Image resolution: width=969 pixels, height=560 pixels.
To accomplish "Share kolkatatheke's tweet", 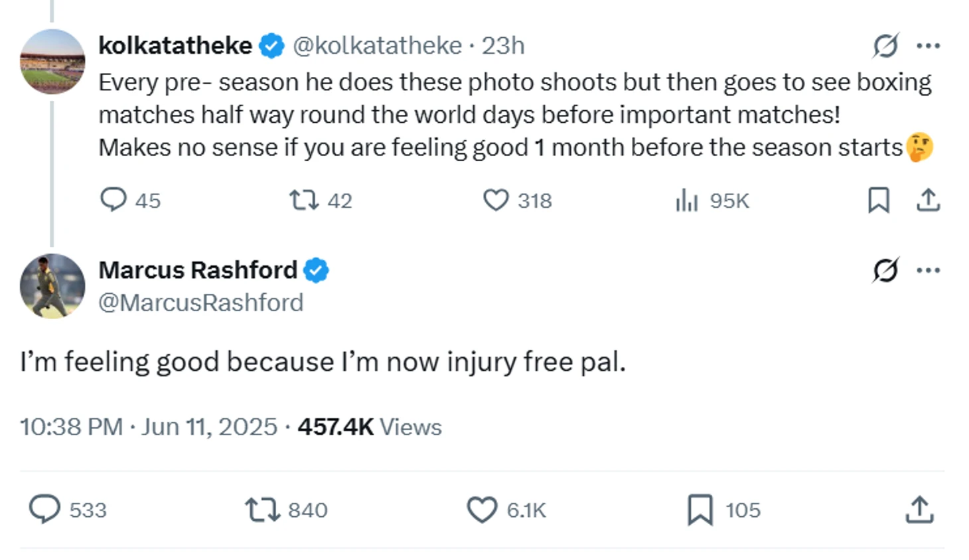I will (x=928, y=200).
